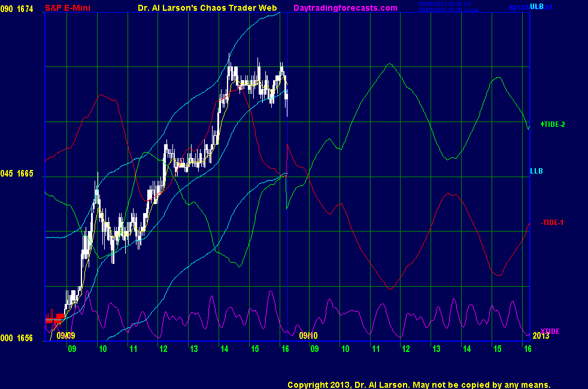The width and height of the screenshot is (588, 389).
Task: Click the cyan LLB band label
Action: (x=536, y=171)
